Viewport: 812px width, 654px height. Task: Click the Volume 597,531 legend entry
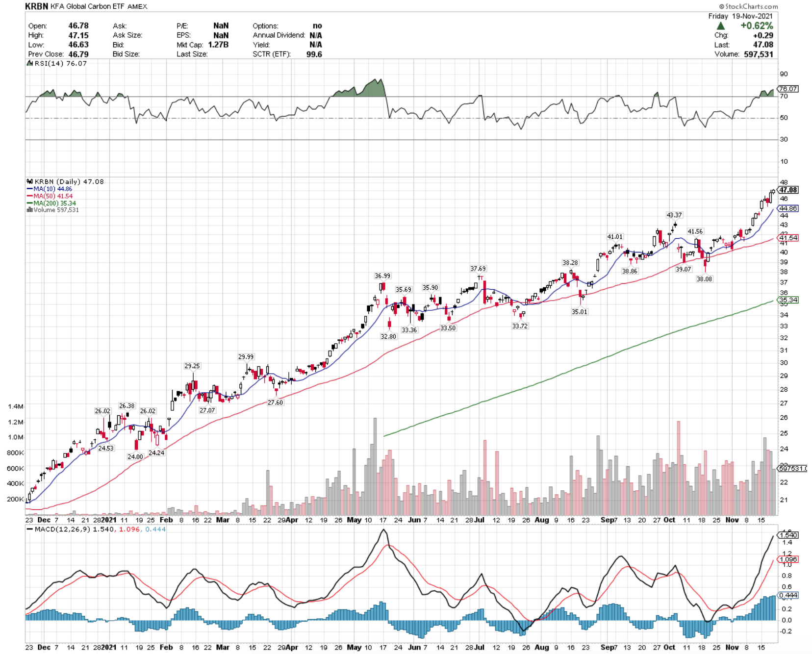tap(52, 210)
